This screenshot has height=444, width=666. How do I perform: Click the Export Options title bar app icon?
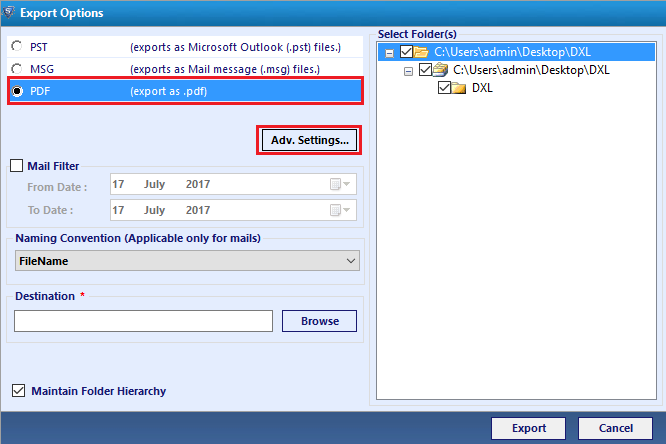point(8,12)
